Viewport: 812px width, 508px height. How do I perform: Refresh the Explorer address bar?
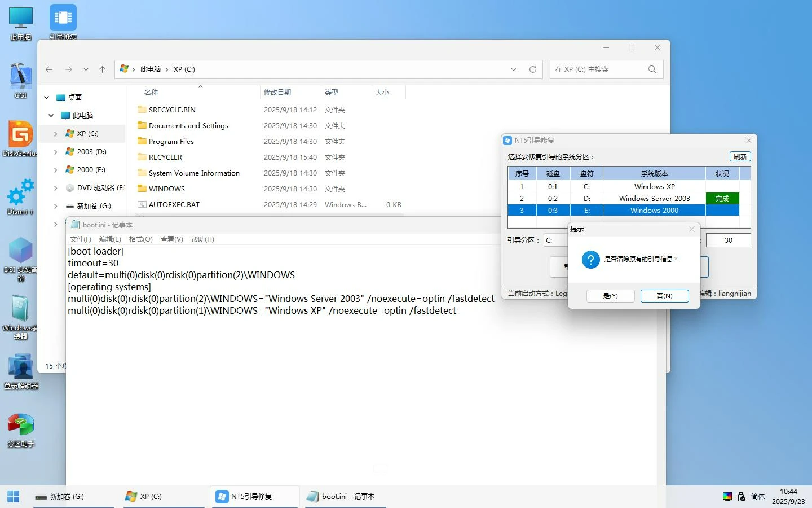tap(532, 69)
